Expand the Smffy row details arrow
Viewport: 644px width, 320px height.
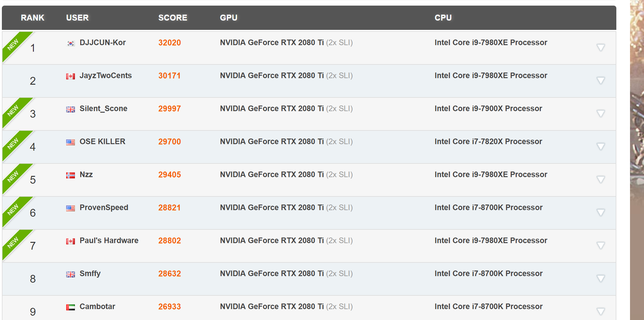coord(601,279)
